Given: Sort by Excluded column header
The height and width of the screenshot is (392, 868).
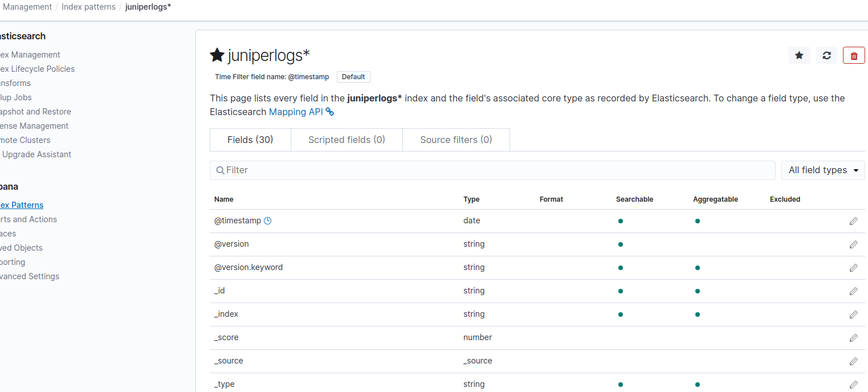Looking at the screenshot, I should (x=785, y=199).
